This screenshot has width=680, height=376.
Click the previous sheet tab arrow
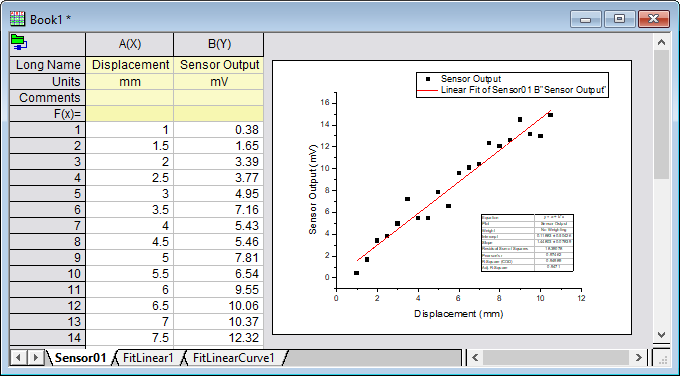coord(19,358)
